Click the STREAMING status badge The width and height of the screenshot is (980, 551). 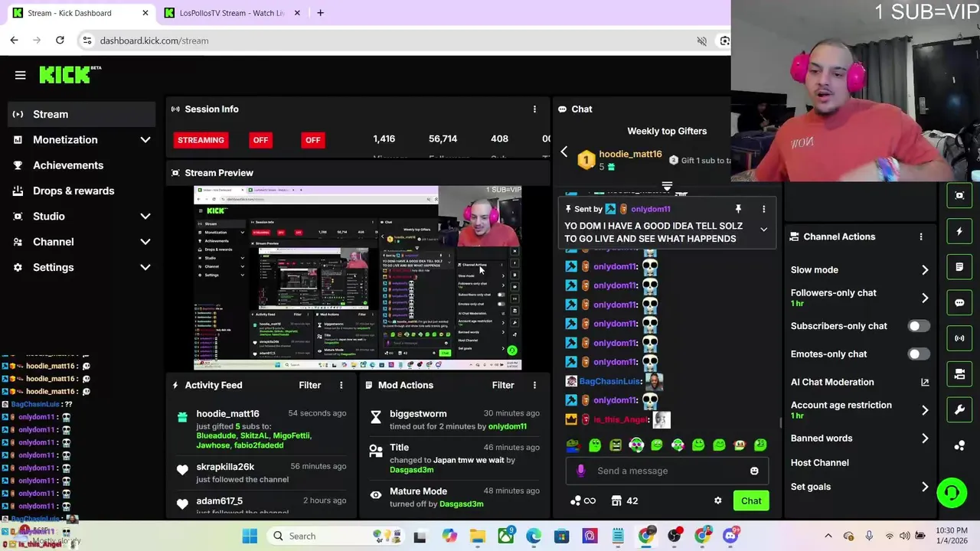(201, 140)
